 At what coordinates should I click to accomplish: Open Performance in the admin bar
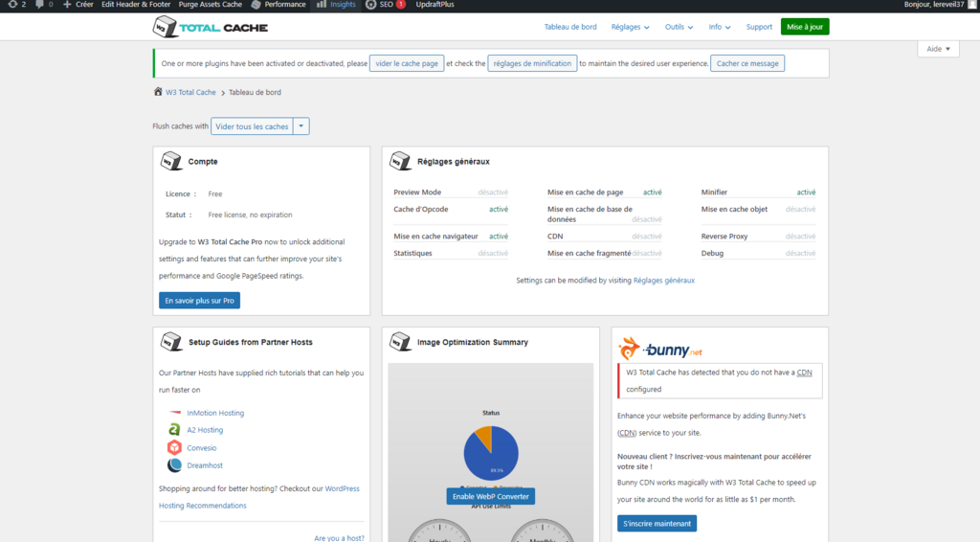(278, 5)
